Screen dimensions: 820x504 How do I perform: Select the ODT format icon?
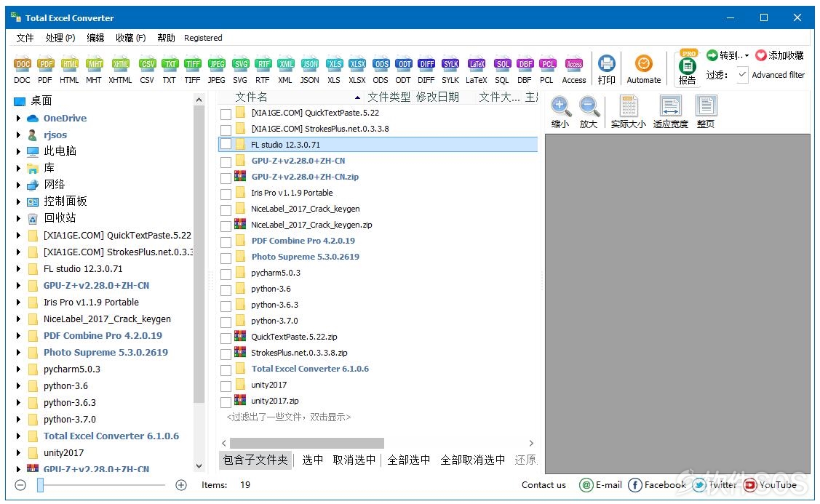coord(402,70)
